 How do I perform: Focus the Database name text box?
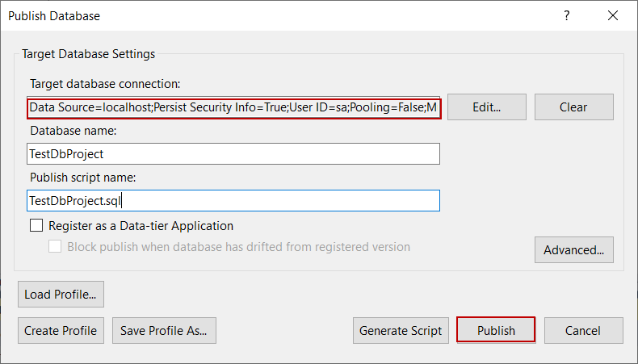coord(233,154)
